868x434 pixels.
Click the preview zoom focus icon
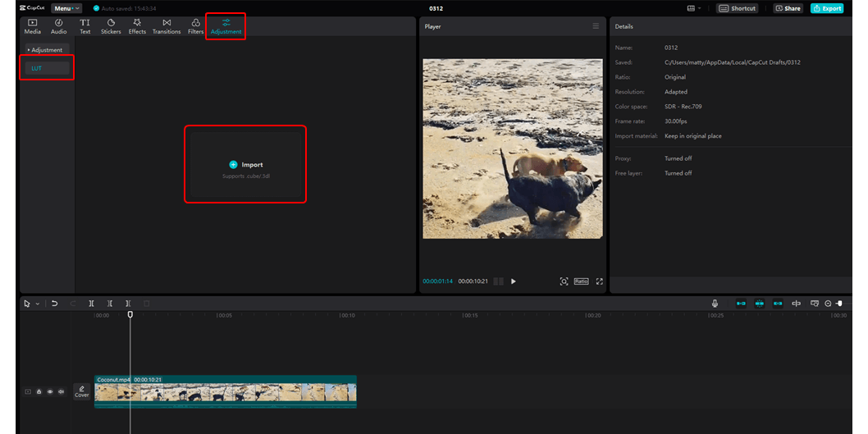[564, 281]
